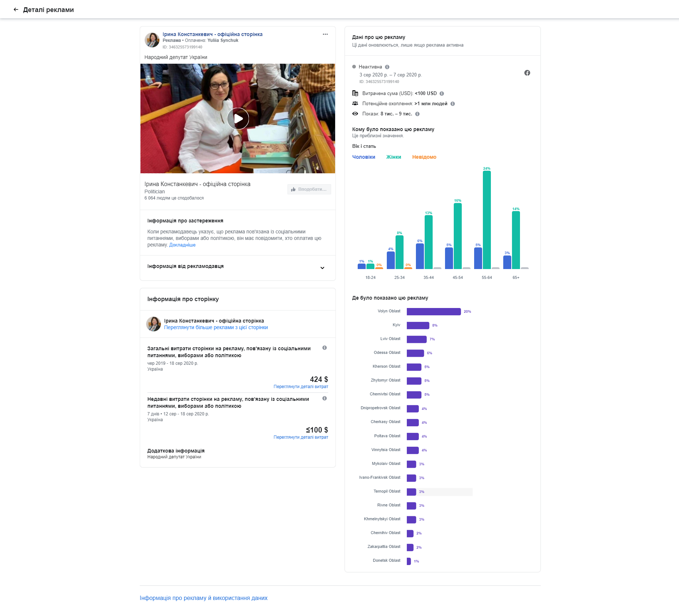Open the Докладніше link in disclaimer

pos(182,245)
